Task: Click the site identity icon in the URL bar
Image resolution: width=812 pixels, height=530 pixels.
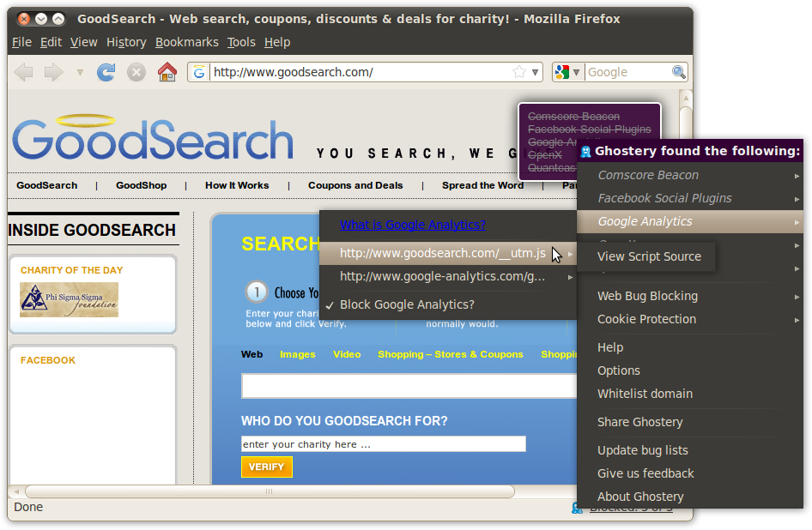Action: (x=199, y=72)
